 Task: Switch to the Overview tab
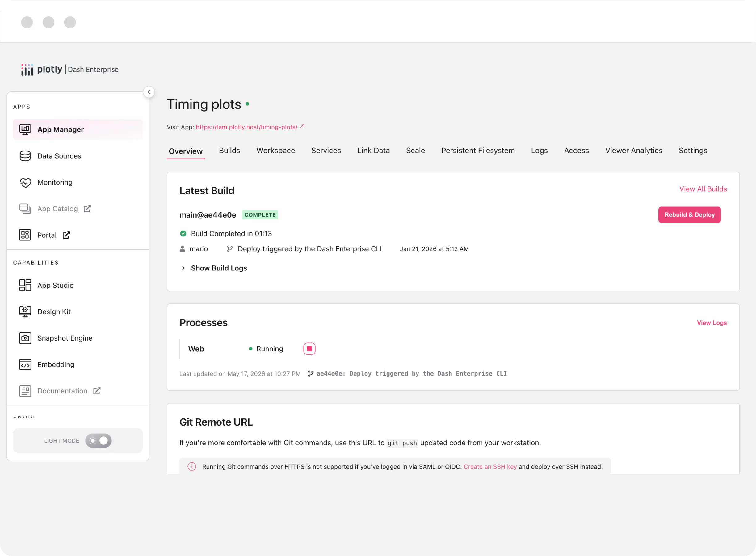coord(186,151)
